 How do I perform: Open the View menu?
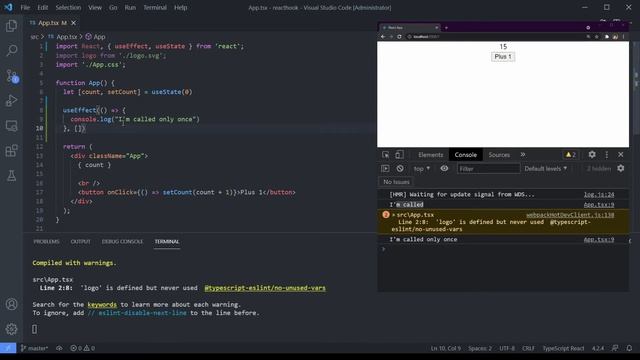pyautogui.click(x=95, y=7)
